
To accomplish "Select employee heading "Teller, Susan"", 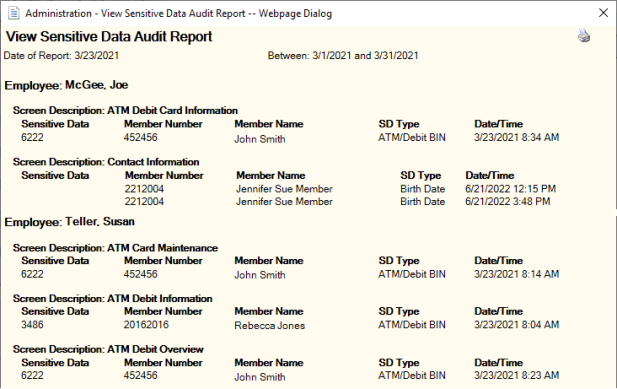I will pos(100,221).
